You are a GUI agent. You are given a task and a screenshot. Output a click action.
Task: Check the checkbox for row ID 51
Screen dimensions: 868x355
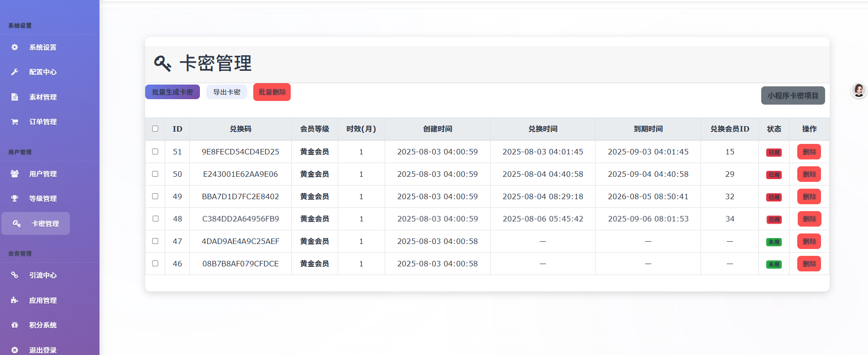tap(155, 151)
